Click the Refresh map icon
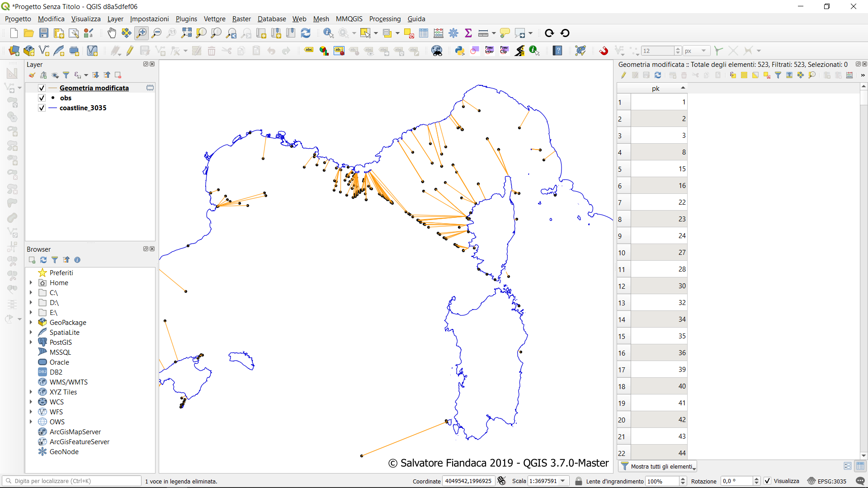Image resolution: width=868 pixels, height=488 pixels. (x=306, y=33)
